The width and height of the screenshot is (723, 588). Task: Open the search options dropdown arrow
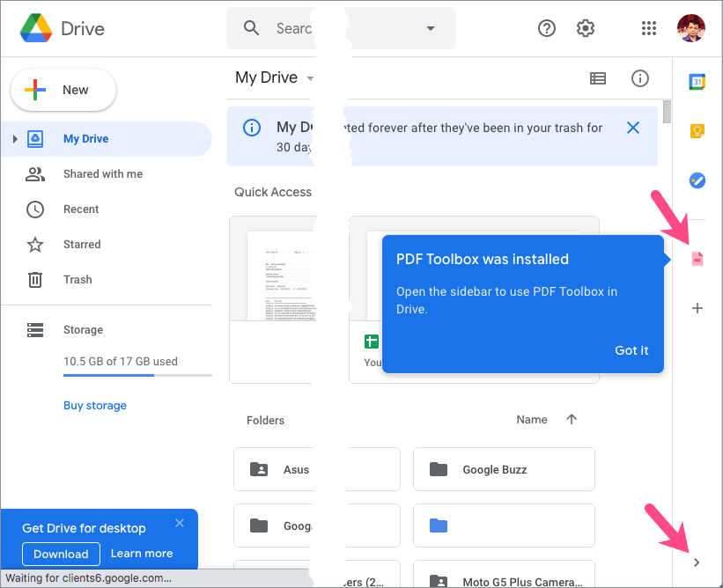[431, 28]
